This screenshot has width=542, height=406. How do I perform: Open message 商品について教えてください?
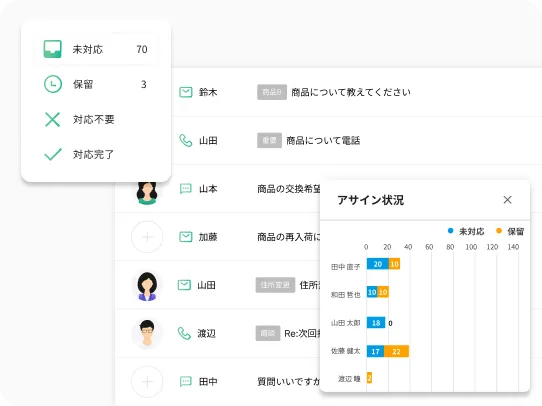[x=351, y=92]
